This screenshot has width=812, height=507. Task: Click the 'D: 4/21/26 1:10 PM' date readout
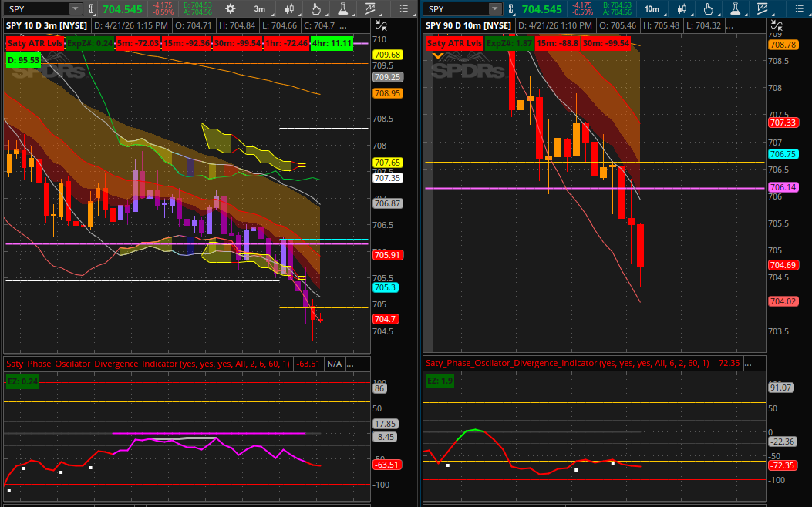(x=555, y=25)
